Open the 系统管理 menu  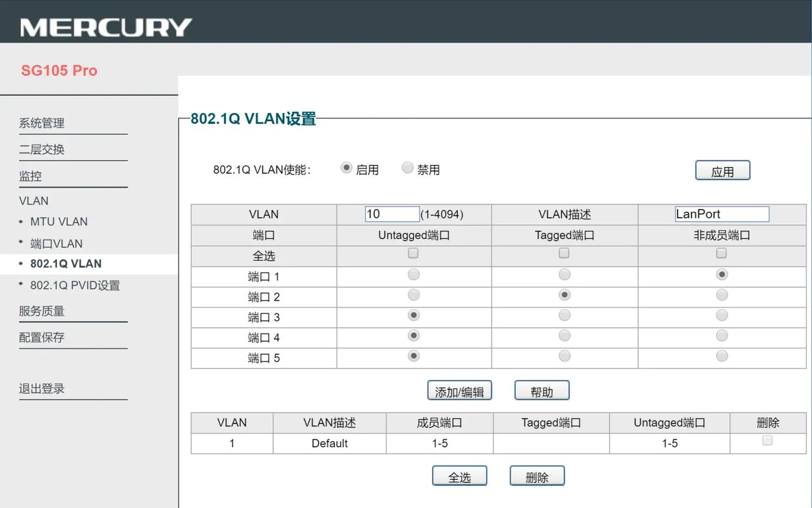click(x=42, y=123)
